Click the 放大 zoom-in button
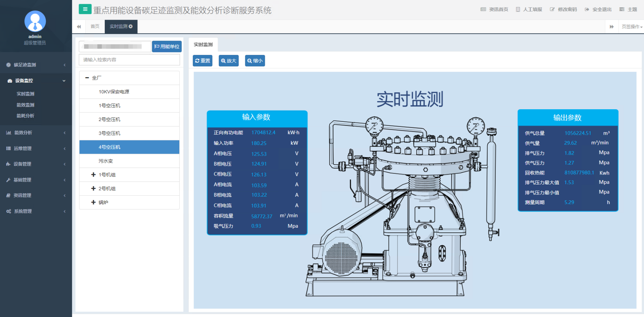This screenshot has height=317, width=644. click(229, 61)
